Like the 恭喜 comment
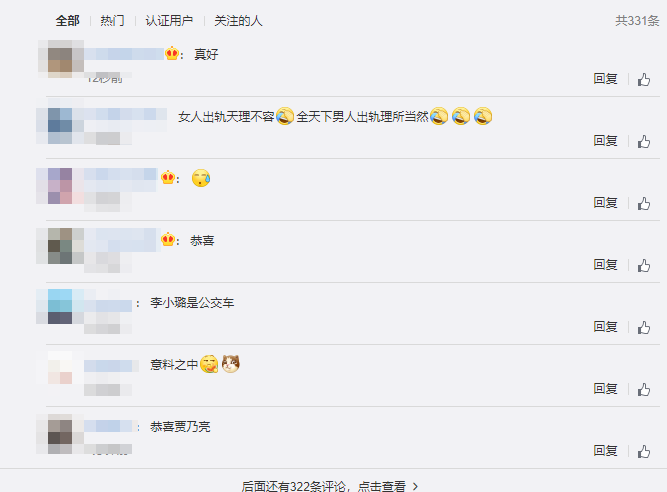The width and height of the screenshot is (667, 492). (644, 266)
